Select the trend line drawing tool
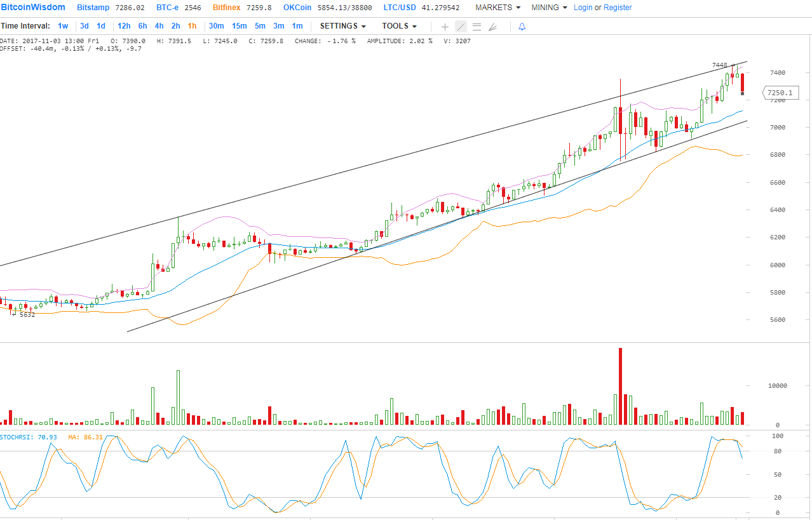Screen dimensions: 812x520 click(461, 27)
